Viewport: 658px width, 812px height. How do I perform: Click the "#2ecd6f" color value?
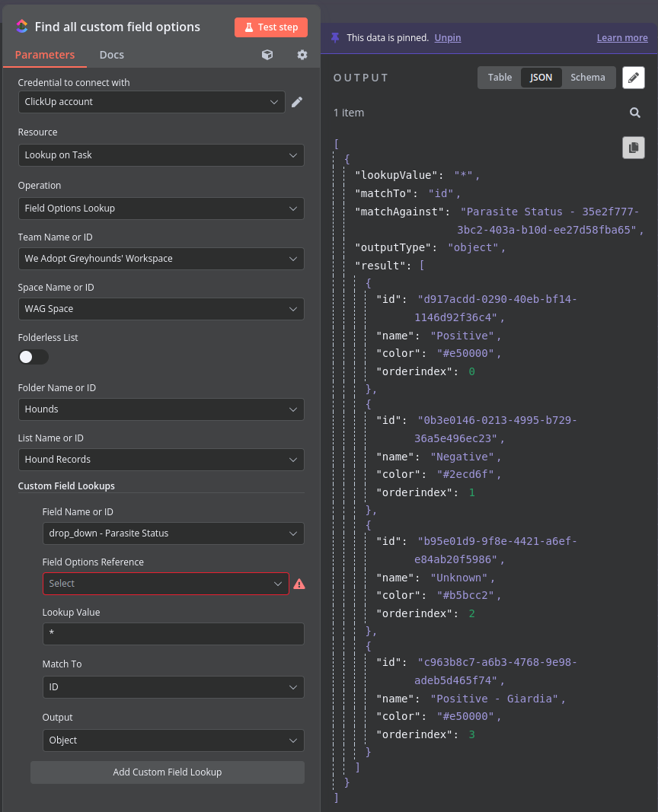click(x=465, y=474)
